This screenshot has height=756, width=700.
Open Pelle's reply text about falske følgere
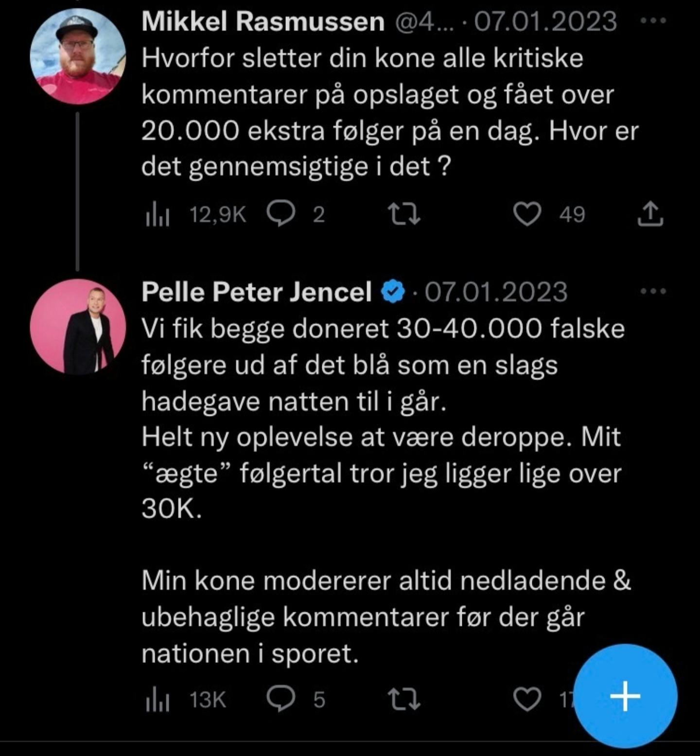coord(383,365)
